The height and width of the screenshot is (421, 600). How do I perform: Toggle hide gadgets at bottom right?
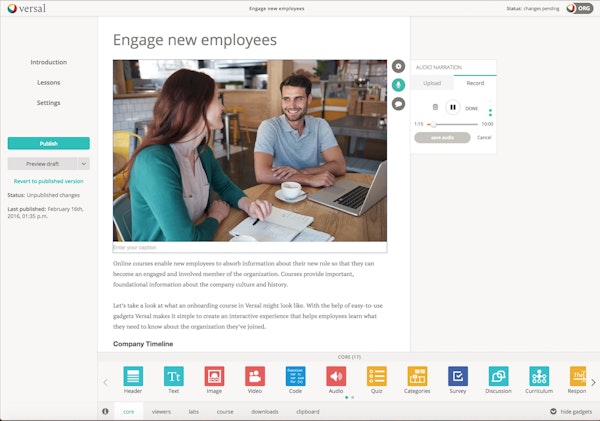coord(572,411)
